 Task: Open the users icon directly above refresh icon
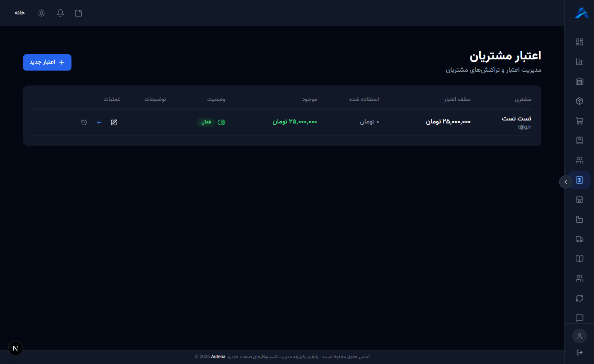click(x=579, y=279)
